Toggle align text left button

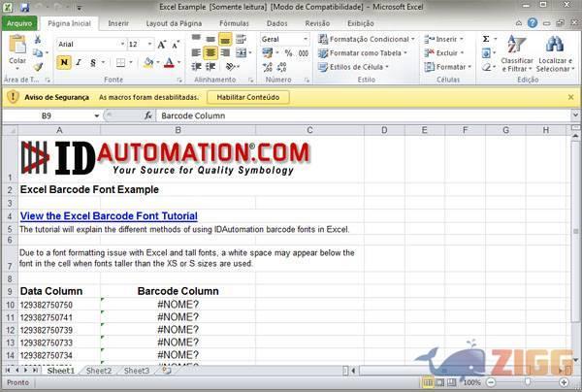point(196,53)
